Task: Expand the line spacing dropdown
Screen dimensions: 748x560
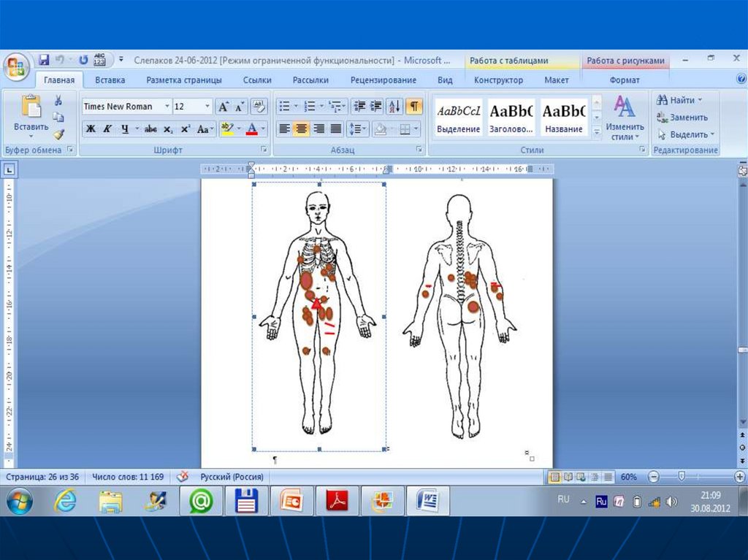Action: 365,129
